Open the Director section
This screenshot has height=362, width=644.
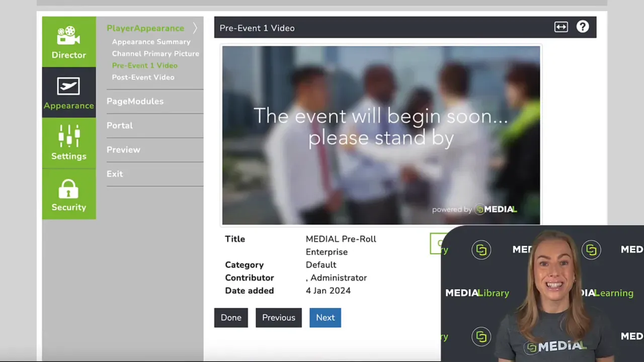point(69,42)
